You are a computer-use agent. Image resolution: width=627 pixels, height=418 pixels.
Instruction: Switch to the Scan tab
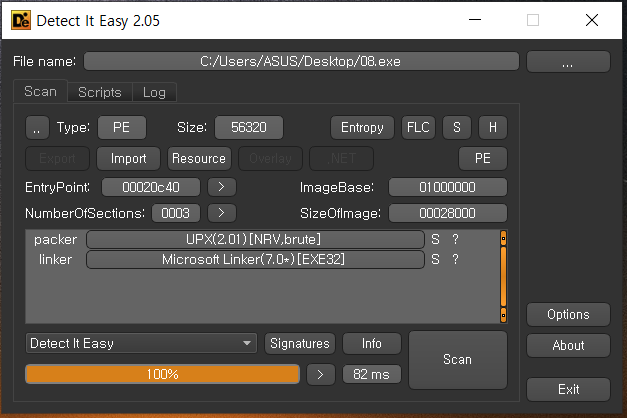(x=40, y=92)
